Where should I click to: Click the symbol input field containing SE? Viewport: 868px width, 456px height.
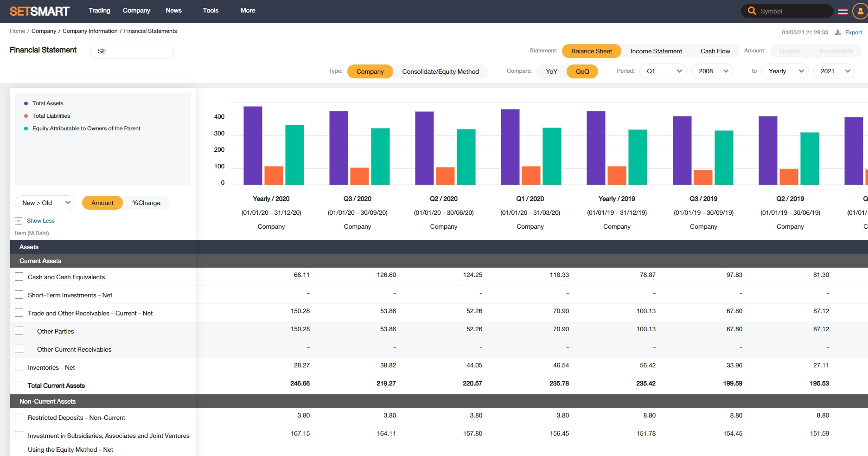[x=132, y=51]
